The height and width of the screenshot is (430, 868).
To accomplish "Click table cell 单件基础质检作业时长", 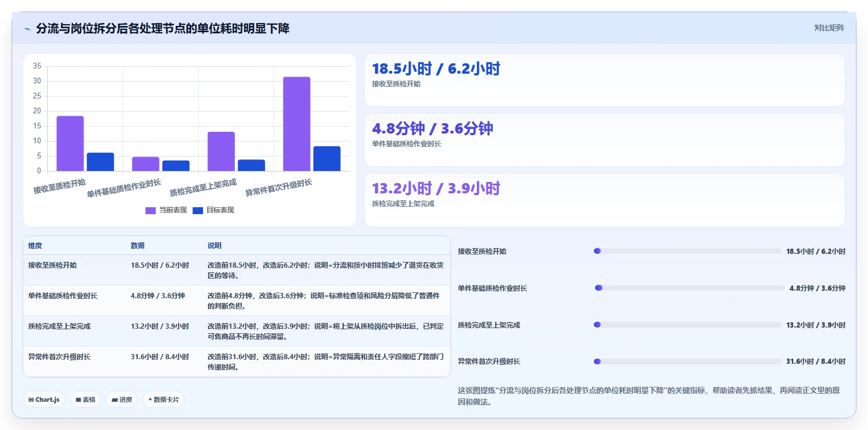I will [x=63, y=296].
